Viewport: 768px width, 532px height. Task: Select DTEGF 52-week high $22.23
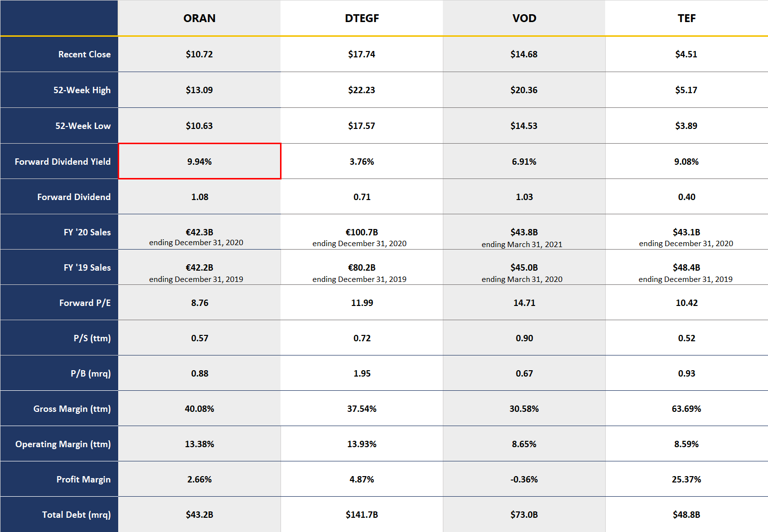(x=362, y=90)
